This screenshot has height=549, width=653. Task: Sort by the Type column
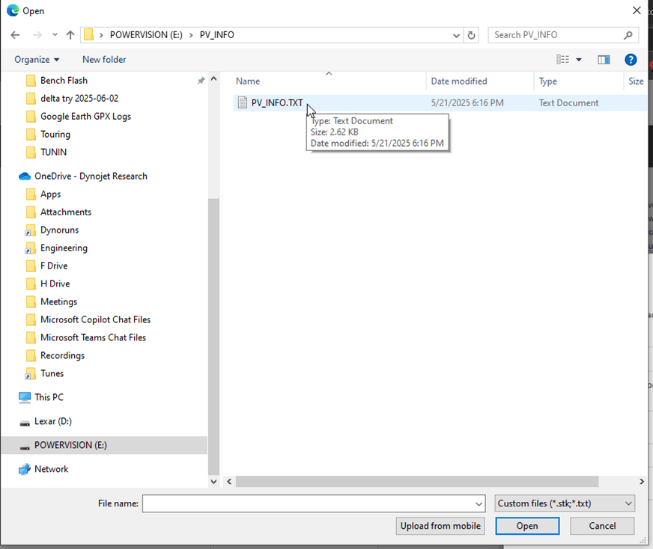[548, 81]
